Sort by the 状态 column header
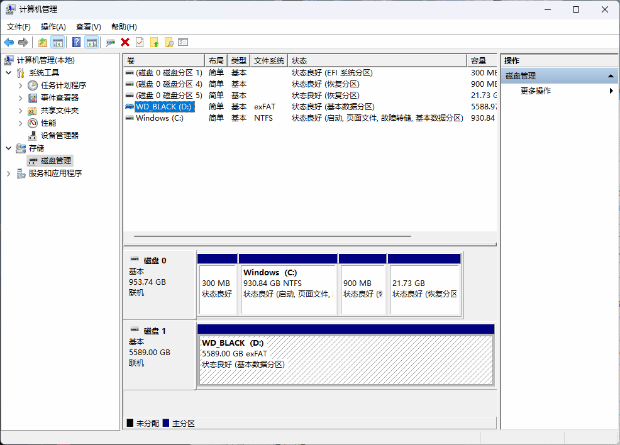620x445 pixels. coord(377,61)
